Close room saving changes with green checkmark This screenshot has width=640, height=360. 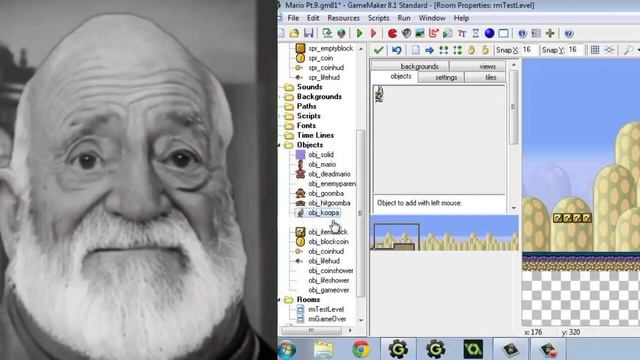[x=378, y=50]
